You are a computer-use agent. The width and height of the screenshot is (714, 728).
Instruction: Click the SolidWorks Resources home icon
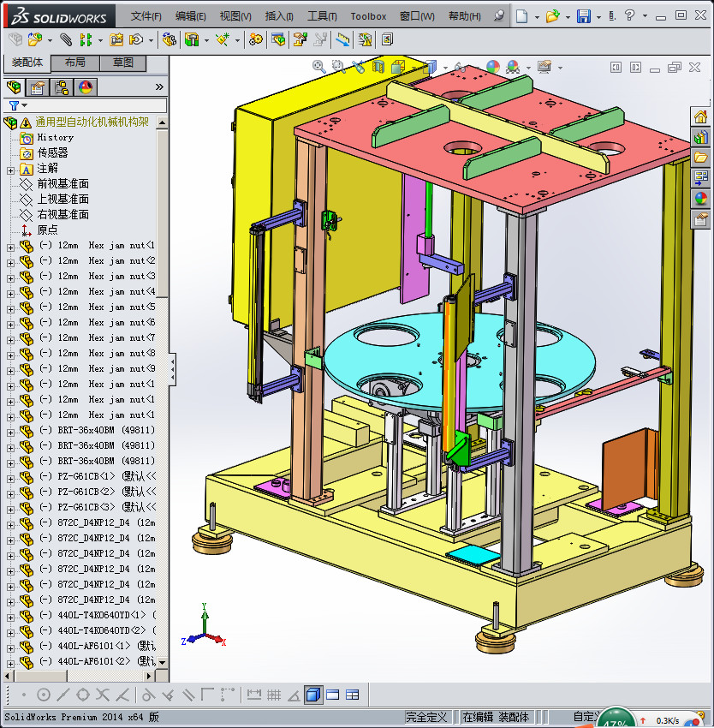point(700,116)
